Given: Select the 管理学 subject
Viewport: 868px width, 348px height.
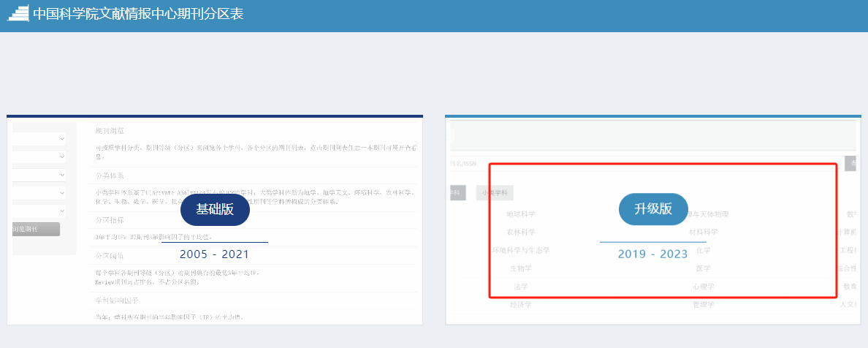Looking at the screenshot, I should (x=703, y=304).
